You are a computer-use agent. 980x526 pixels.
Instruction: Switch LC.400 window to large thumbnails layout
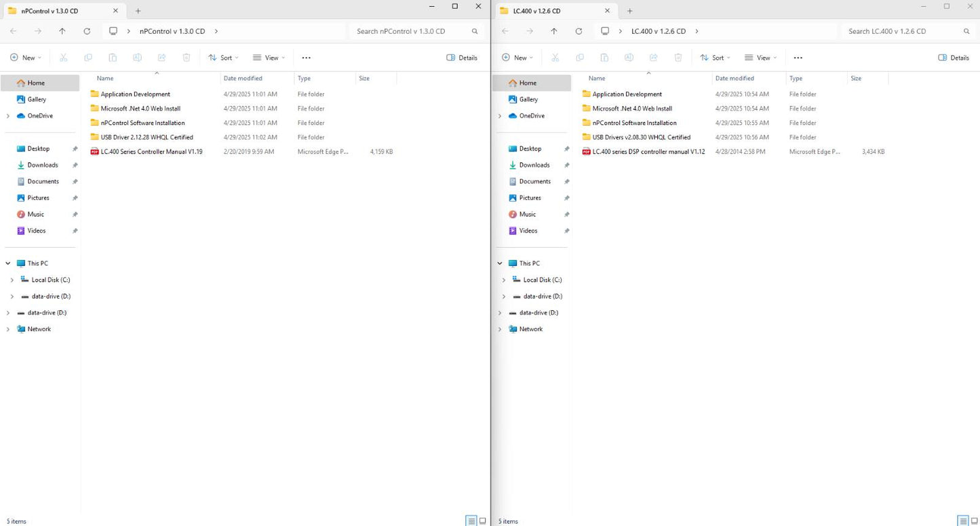click(x=975, y=521)
